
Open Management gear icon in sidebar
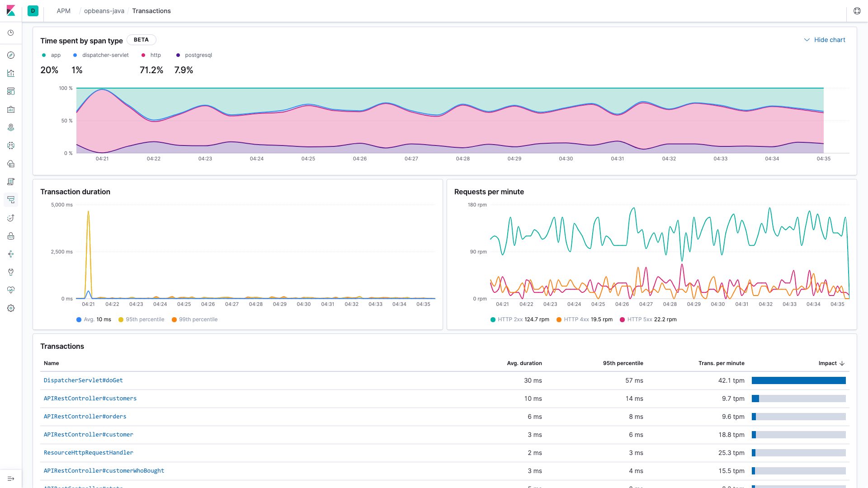[x=11, y=308]
